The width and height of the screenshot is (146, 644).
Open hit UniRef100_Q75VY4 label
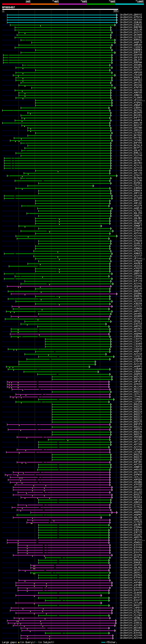tap(131, 17)
